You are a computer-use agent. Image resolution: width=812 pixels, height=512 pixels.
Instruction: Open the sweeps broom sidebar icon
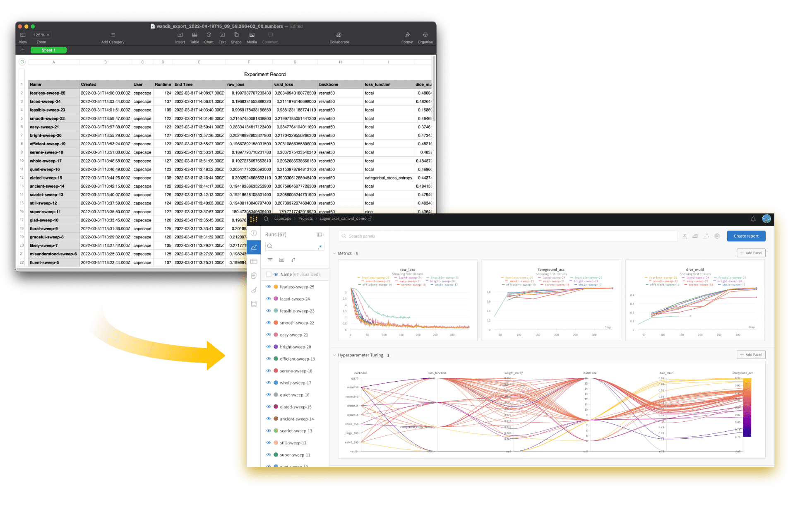254,290
